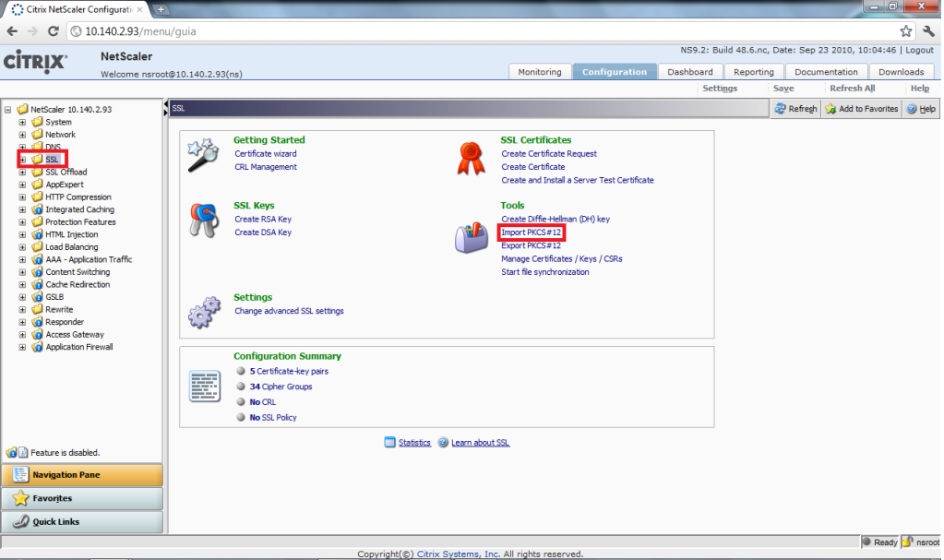Expand the AppExpert tree node
The height and width of the screenshot is (560, 944).
click(x=22, y=185)
